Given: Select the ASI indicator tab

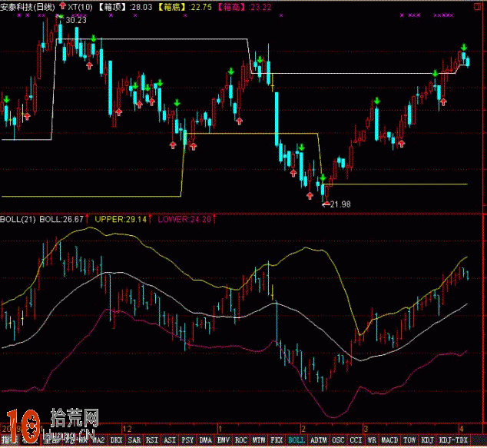Looking at the screenshot, I should click(x=170, y=440).
